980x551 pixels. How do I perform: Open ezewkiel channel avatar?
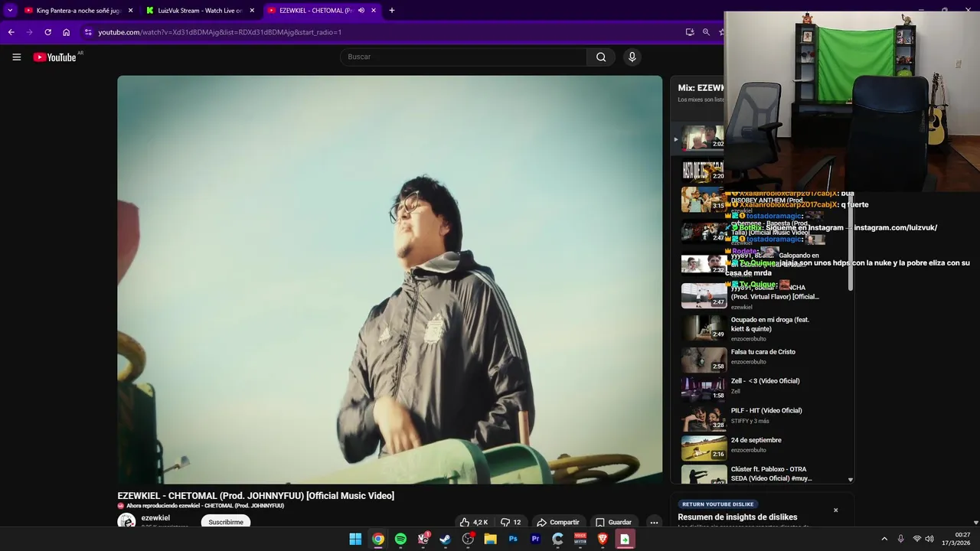tap(126, 522)
